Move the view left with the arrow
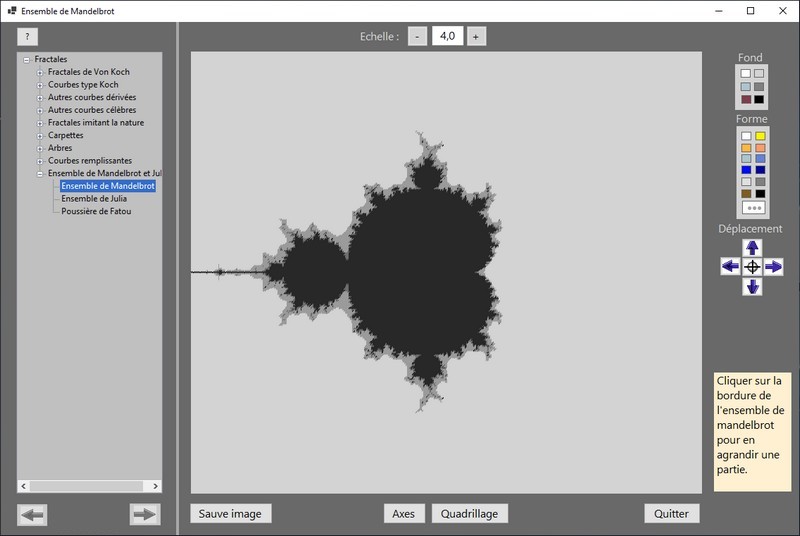Screen dimensions: 800x536 [730, 266]
